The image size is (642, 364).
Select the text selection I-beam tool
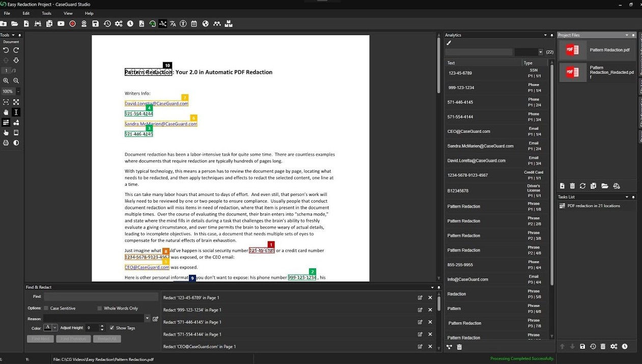click(16, 113)
